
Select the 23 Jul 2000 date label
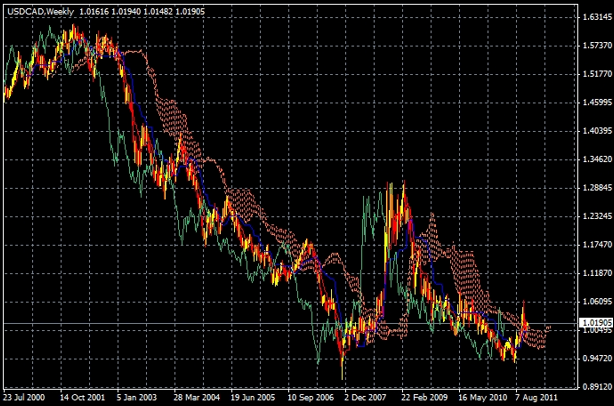pos(27,397)
